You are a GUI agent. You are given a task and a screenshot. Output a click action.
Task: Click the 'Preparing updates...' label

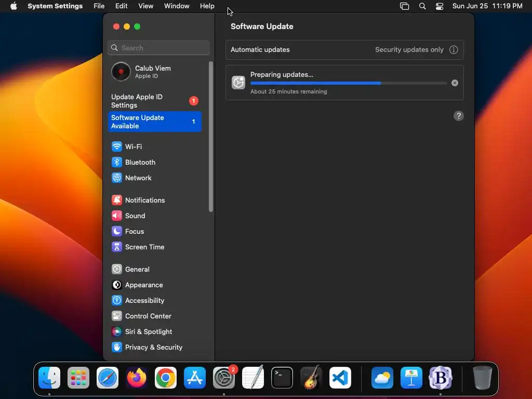coord(282,75)
